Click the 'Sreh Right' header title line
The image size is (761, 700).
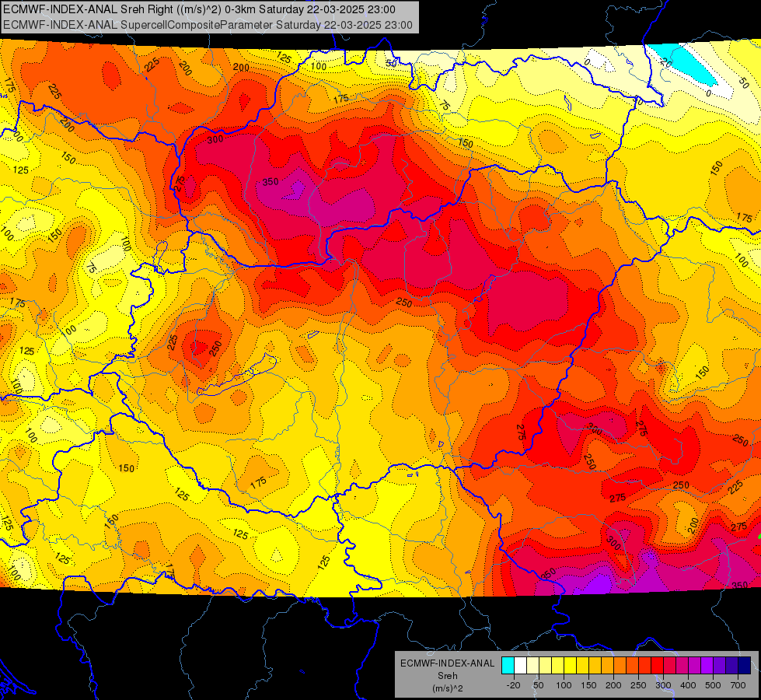199,9
